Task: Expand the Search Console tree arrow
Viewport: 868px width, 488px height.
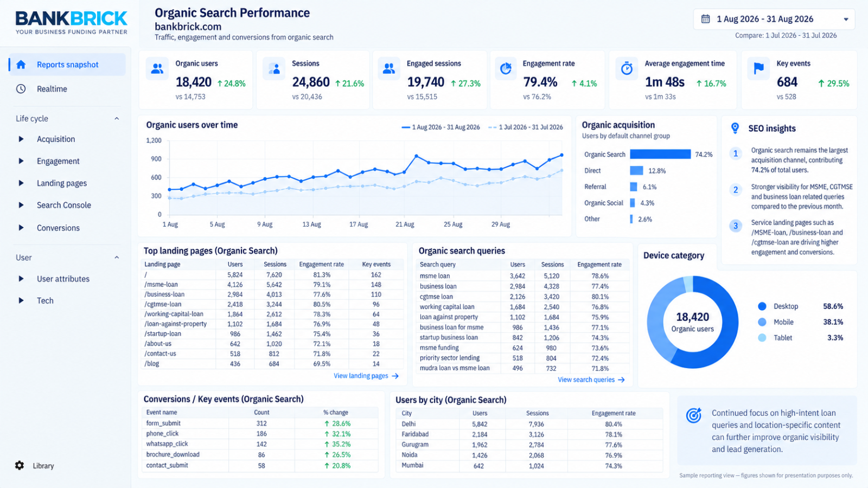Action: point(21,205)
